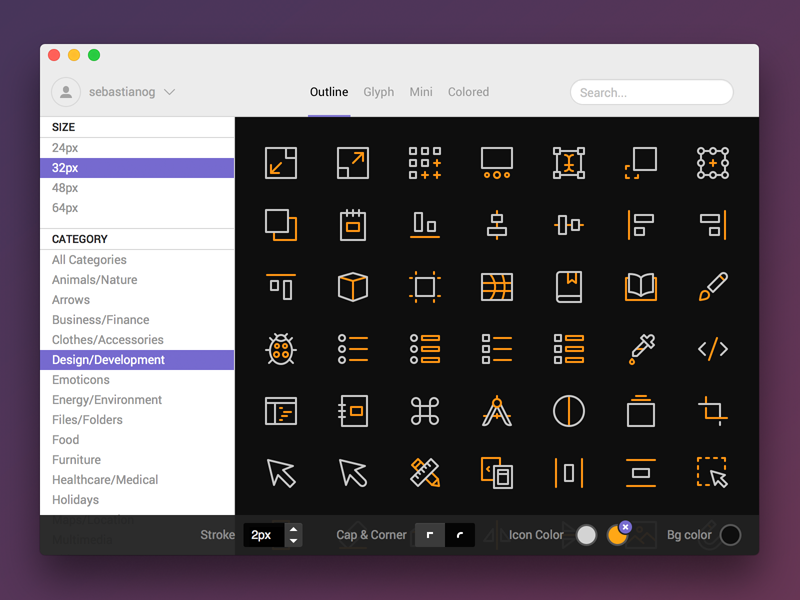
Task: Pick the calendar notepad icon
Action: [x=353, y=225]
